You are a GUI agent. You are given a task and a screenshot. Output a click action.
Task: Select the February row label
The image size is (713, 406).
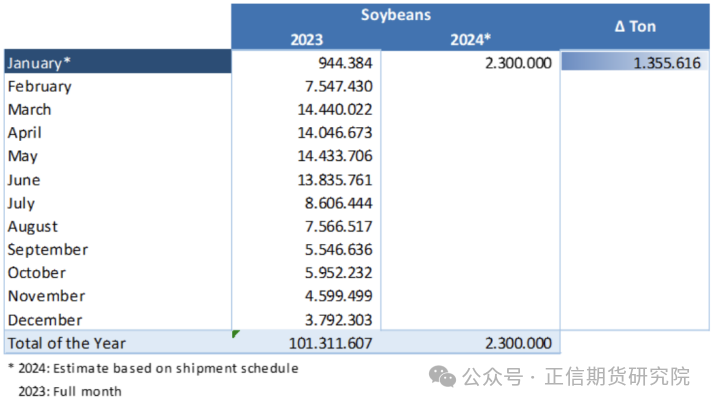click(x=40, y=86)
